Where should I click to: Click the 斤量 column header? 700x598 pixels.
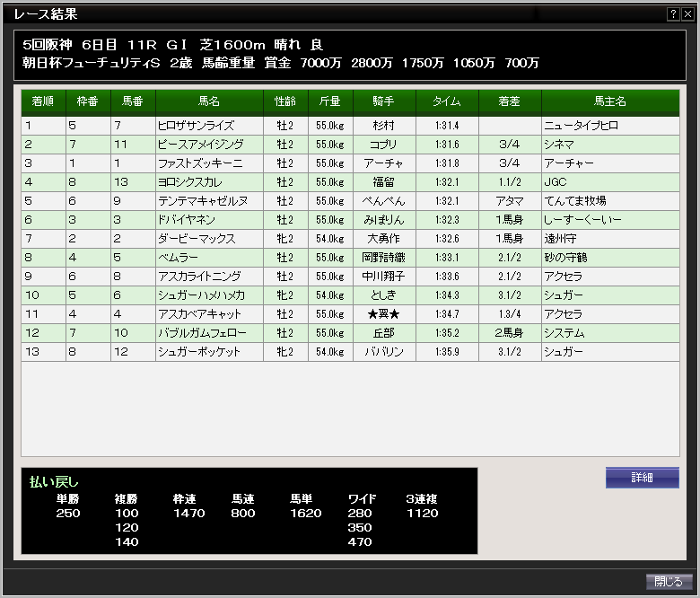click(x=330, y=102)
